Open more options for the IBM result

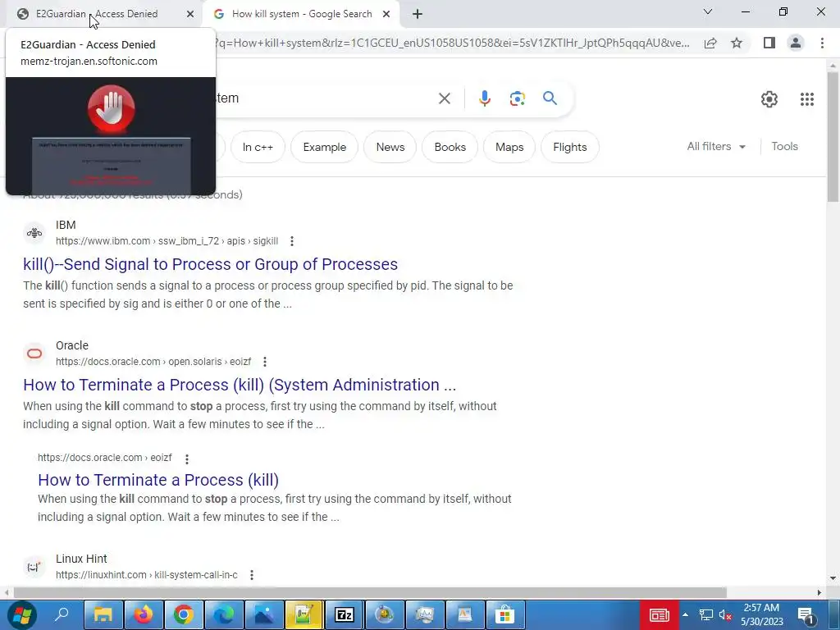click(292, 241)
